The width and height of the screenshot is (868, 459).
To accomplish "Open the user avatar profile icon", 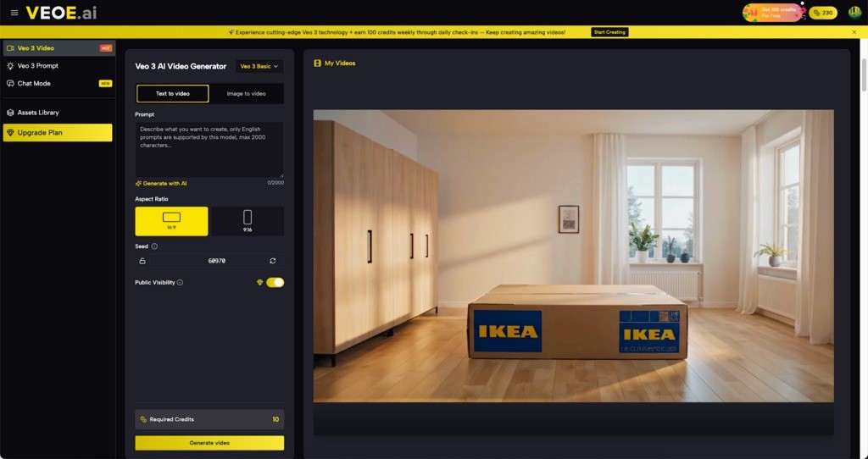I will tap(854, 12).
